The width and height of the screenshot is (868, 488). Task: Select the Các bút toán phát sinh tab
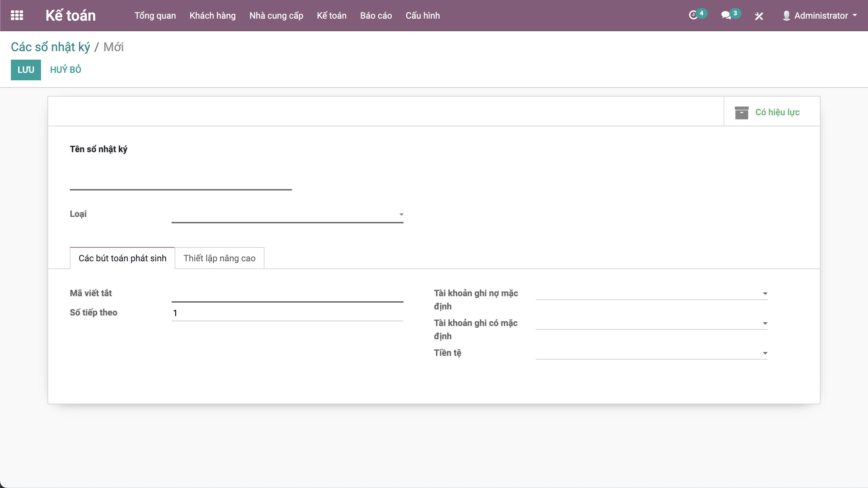122,258
